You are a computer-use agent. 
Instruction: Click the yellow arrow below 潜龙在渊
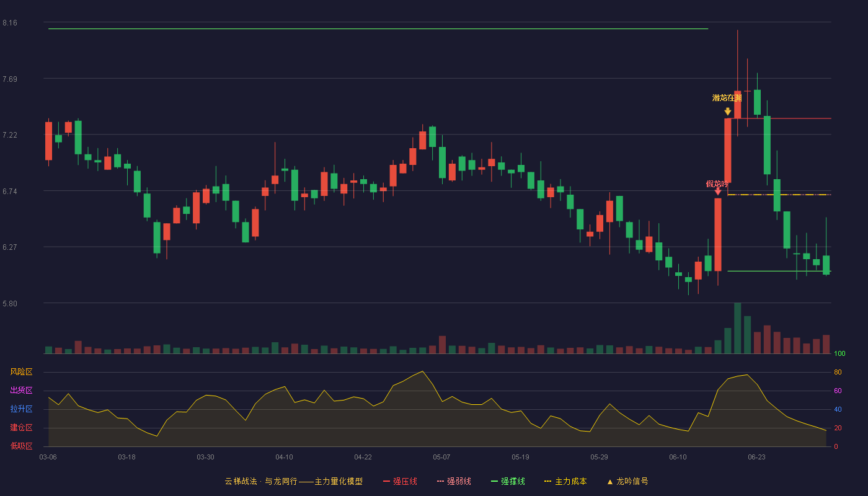[727, 112]
